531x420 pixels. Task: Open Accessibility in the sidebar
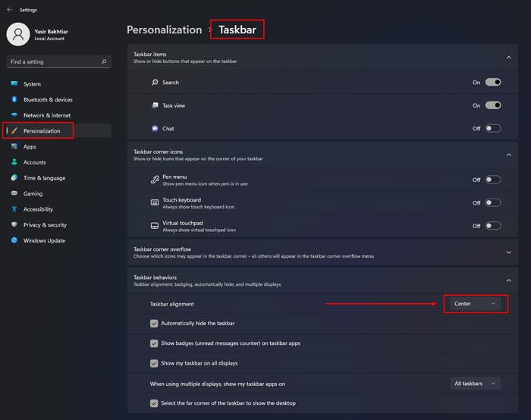pos(38,209)
